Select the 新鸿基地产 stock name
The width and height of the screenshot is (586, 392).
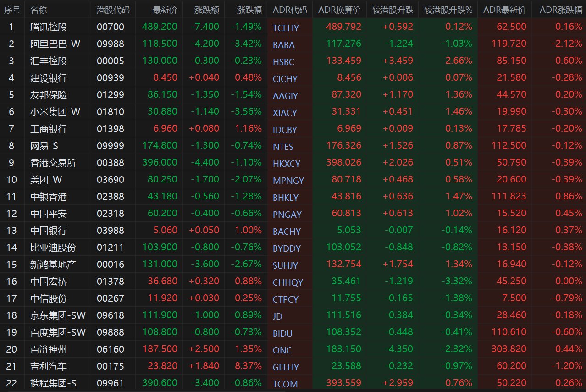click(x=53, y=265)
